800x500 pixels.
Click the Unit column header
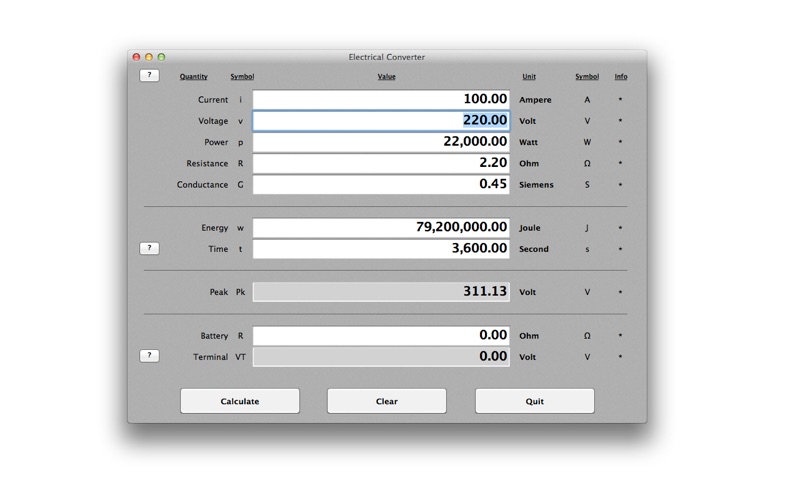[529, 77]
